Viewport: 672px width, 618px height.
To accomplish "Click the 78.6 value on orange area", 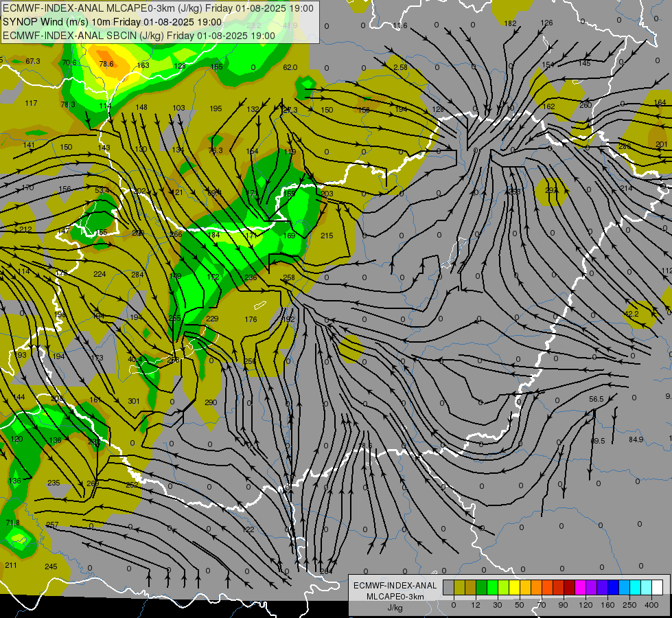I will tap(106, 64).
